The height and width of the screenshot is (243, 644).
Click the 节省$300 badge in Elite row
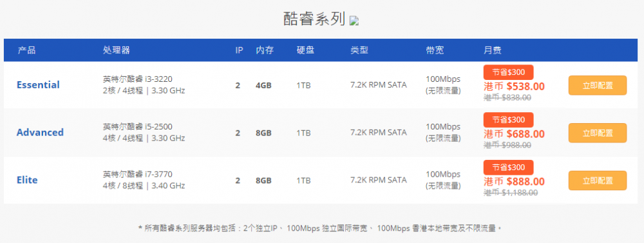pyautogui.click(x=509, y=168)
